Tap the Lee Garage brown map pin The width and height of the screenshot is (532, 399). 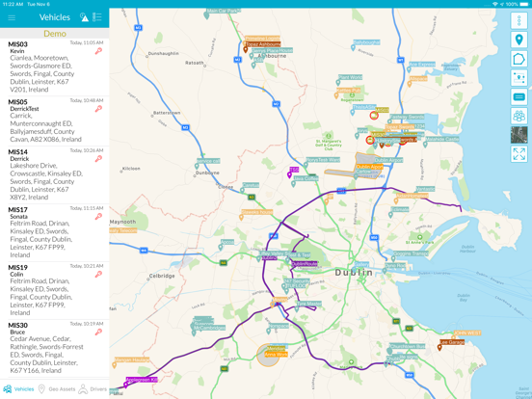pos(439,347)
